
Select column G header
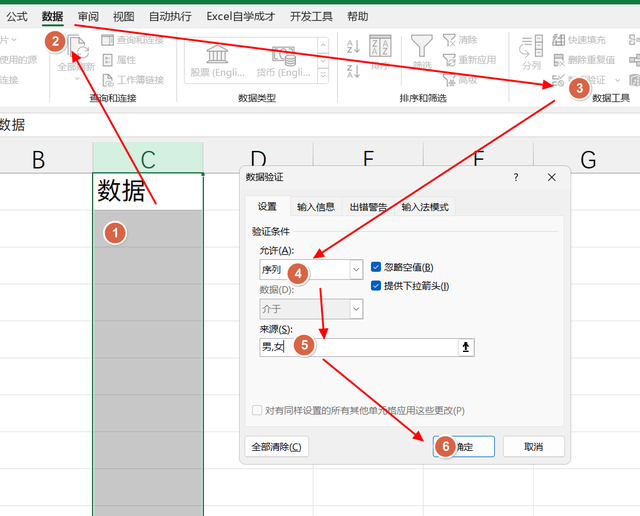click(588, 158)
